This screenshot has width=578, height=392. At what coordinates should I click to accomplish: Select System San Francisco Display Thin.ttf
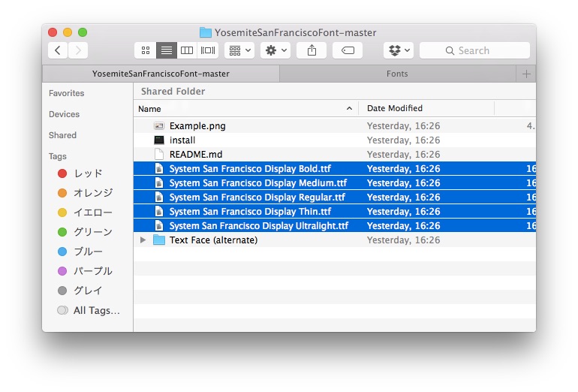335,211
